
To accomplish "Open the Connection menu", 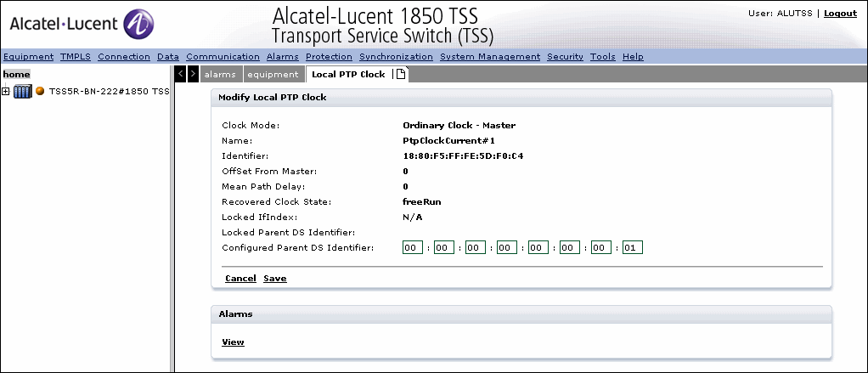I will pos(124,56).
